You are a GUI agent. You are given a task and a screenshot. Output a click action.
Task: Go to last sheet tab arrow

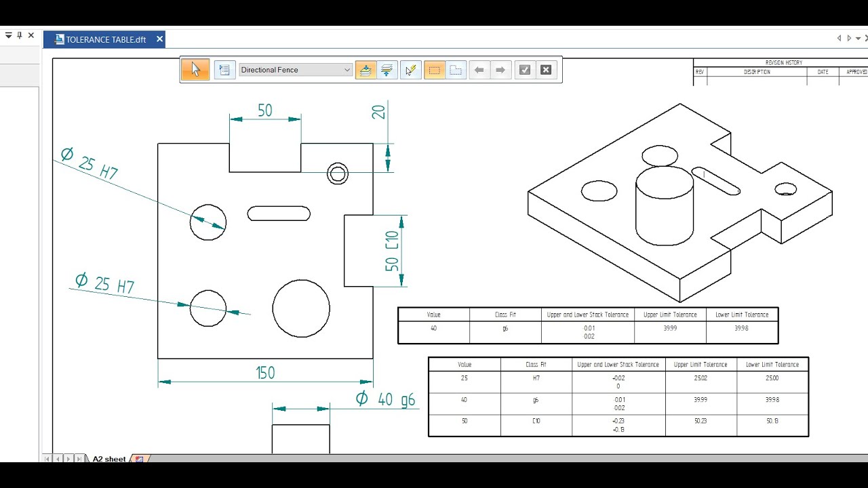(x=79, y=459)
